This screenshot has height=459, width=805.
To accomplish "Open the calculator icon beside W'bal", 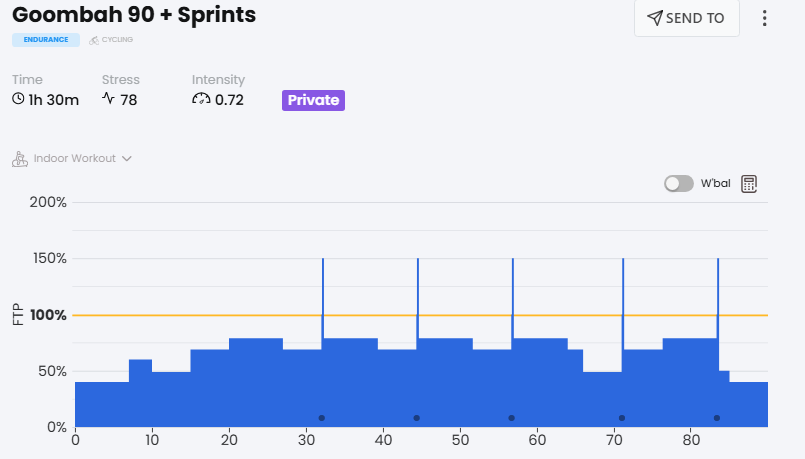I will [749, 184].
